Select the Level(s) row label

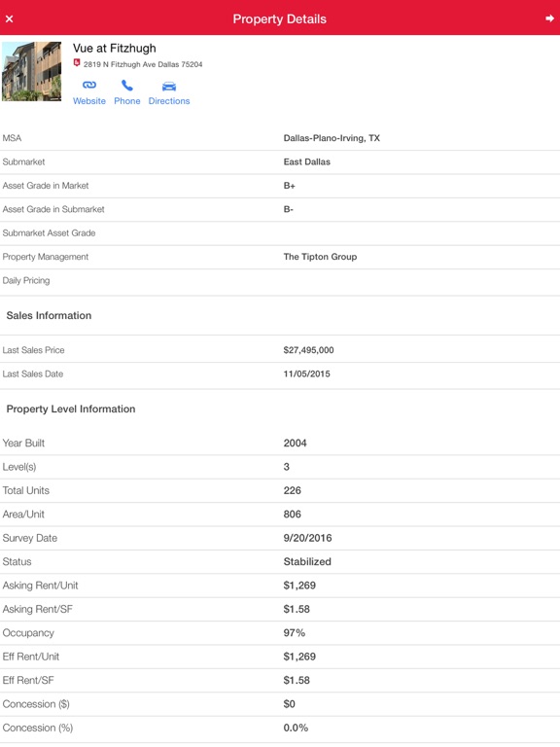pyautogui.click(x=19, y=467)
